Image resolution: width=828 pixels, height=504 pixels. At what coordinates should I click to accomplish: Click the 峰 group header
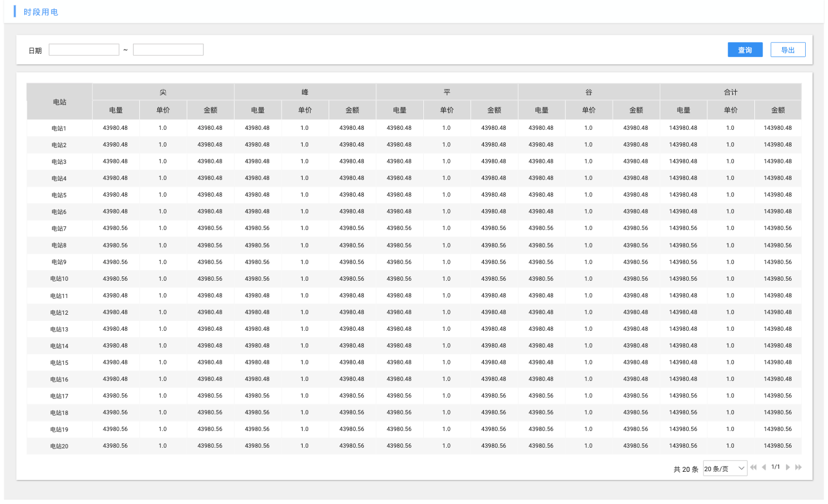[305, 92]
